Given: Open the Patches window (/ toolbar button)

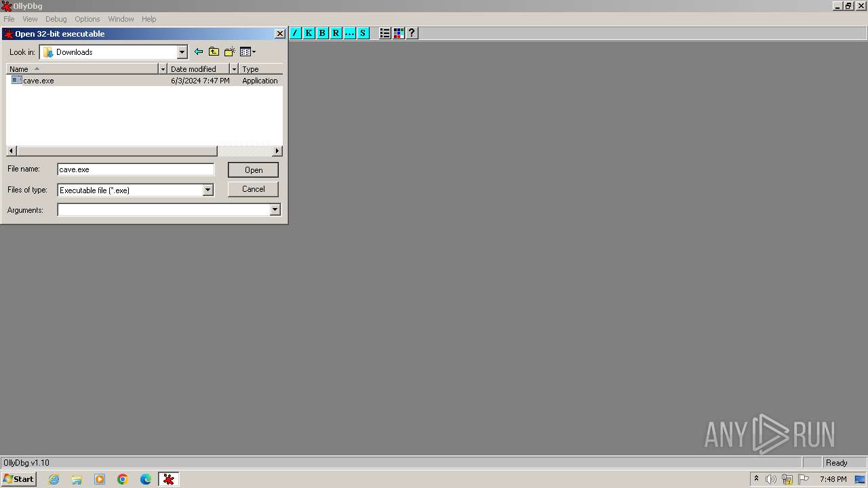Looking at the screenshot, I should pyautogui.click(x=296, y=33).
